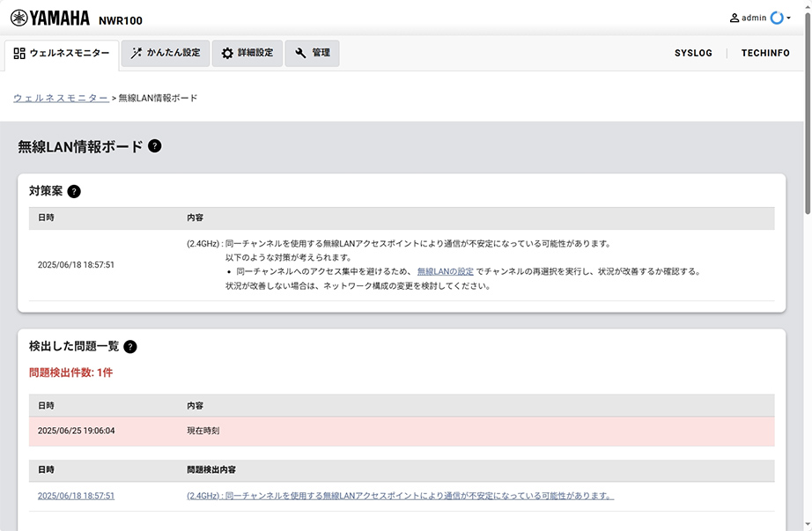
Task: Click the gear icon on 詳細設定 tab
Action: click(226, 53)
